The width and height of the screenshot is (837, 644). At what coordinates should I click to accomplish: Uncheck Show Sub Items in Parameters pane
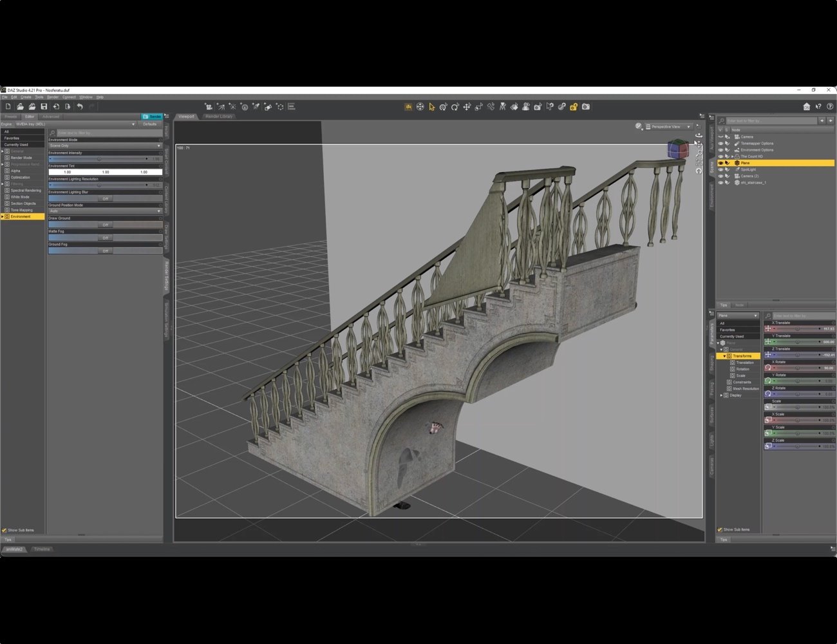(720, 529)
